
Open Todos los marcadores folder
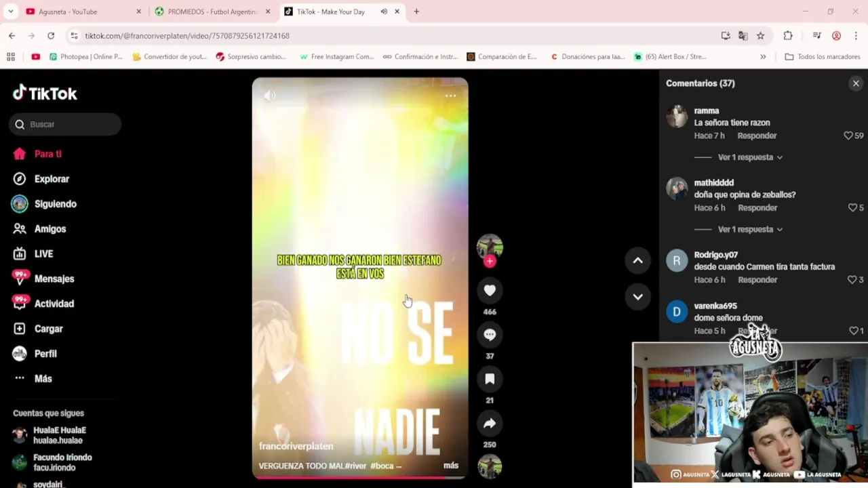pyautogui.click(x=822, y=57)
